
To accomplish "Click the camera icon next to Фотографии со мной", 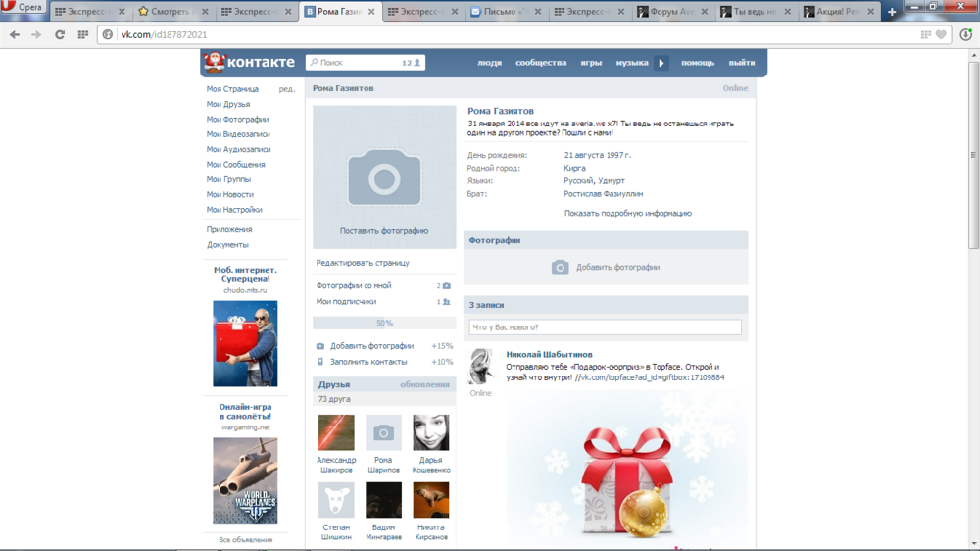I will point(447,286).
